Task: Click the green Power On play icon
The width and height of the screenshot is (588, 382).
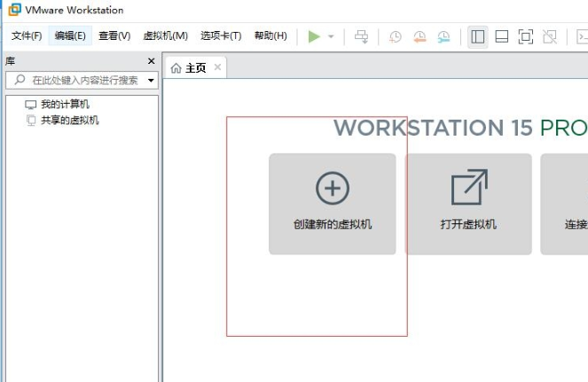Action: 314,36
